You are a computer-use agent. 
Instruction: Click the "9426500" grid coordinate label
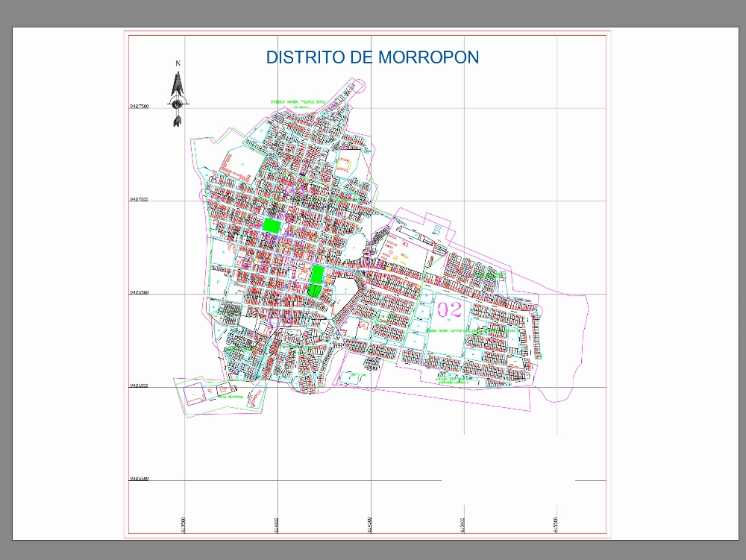coord(139,293)
